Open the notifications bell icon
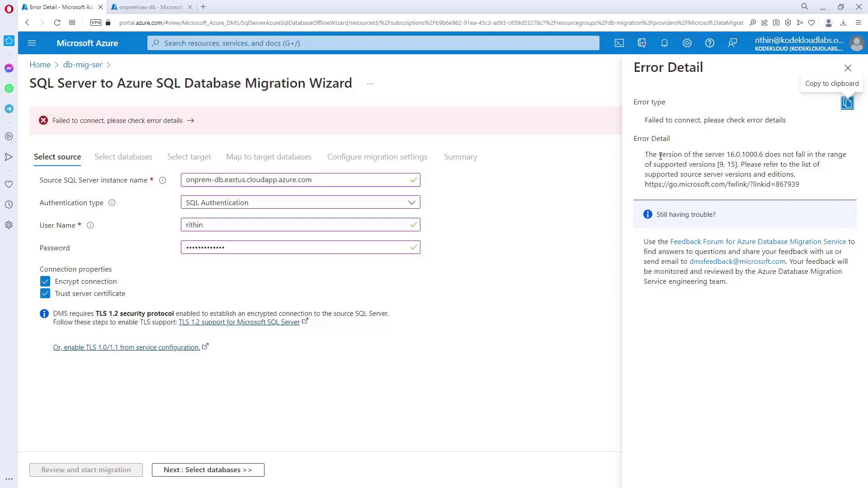Image resolution: width=868 pixels, height=488 pixels. pos(664,43)
